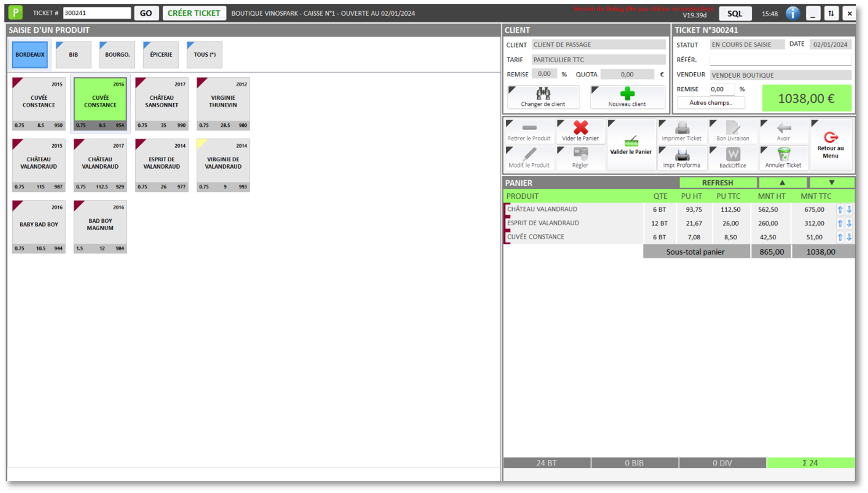The image size is (868, 493).
Task: Valider le panier via l'icône caisse
Action: pyautogui.click(x=631, y=145)
